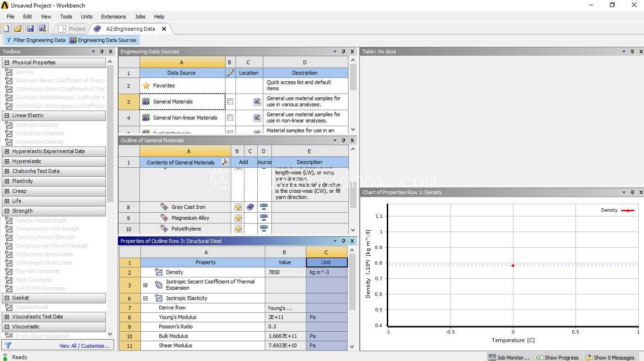
Task: Close the Properties of Outline Row 3 panel
Action: 352,241
